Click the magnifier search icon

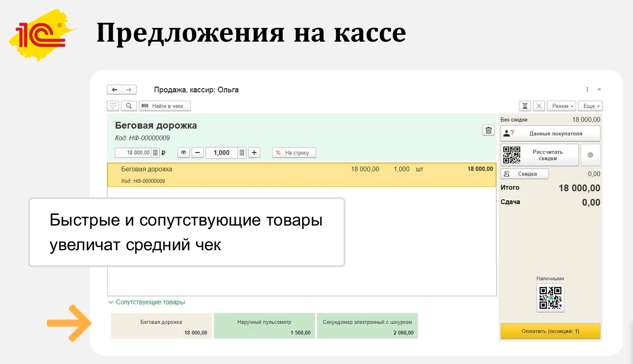coord(129,106)
